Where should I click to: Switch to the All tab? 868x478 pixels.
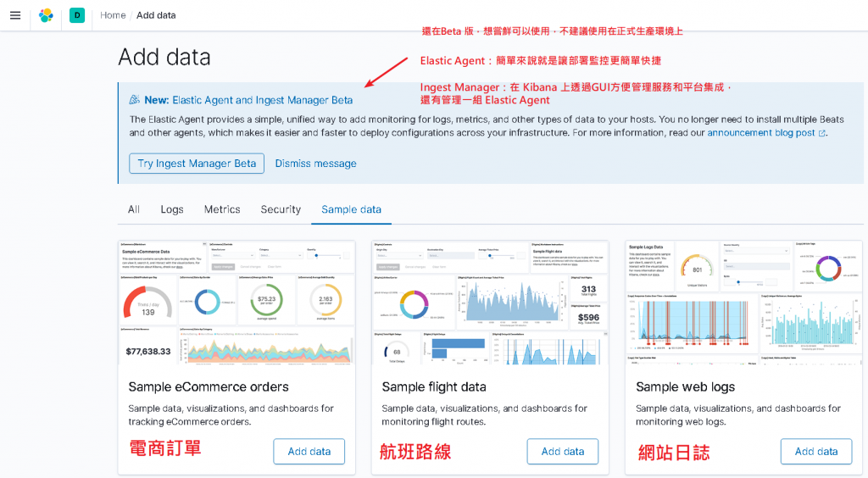(134, 209)
